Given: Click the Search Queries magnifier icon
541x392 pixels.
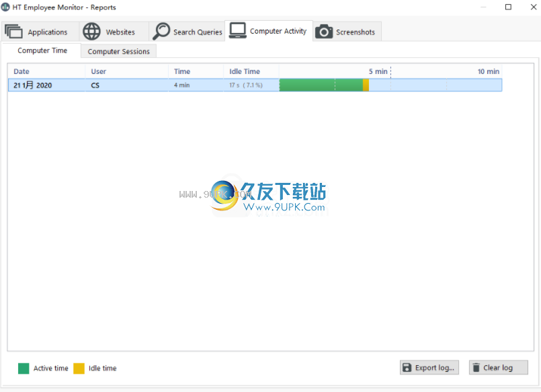Looking at the screenshot, I should pos(161,32).
